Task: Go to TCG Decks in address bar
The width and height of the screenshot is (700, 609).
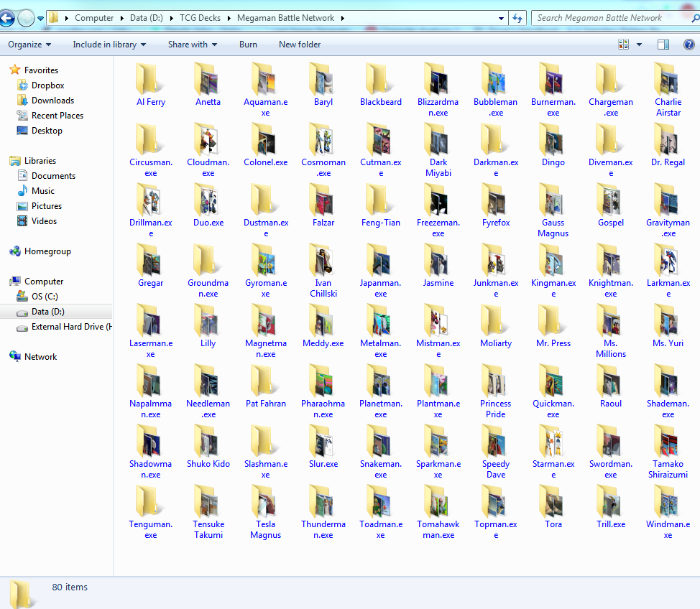Action: coord(200,18)
